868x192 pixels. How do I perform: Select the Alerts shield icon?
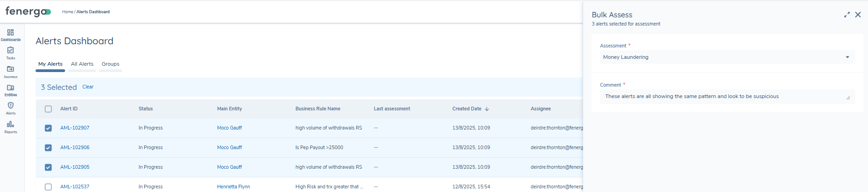(x=10, y=108)
